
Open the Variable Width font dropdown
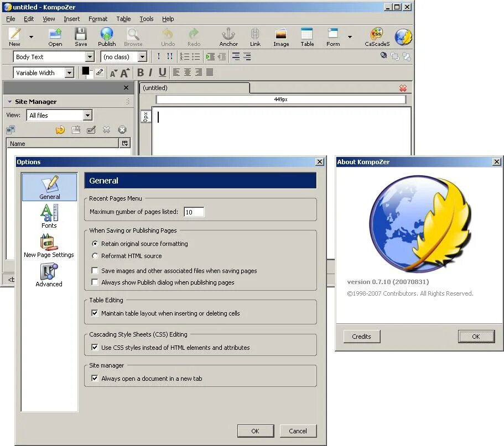[x=69, y=73]
